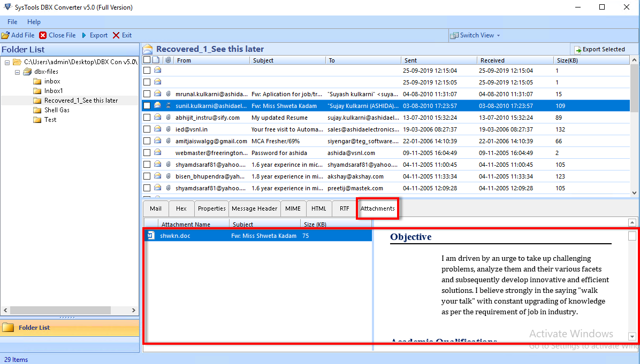
Task: Open the File menu
Action: point(12,21)
